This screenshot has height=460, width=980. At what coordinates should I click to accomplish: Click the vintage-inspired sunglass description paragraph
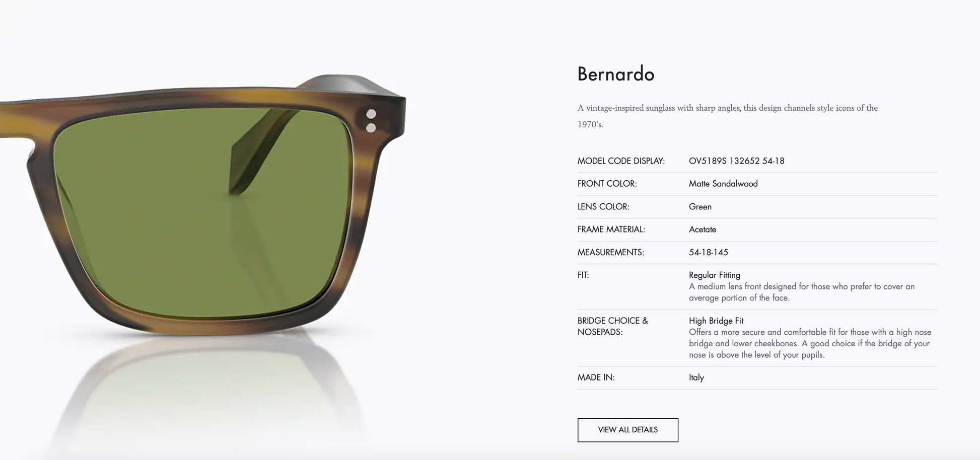pos(727,116)
